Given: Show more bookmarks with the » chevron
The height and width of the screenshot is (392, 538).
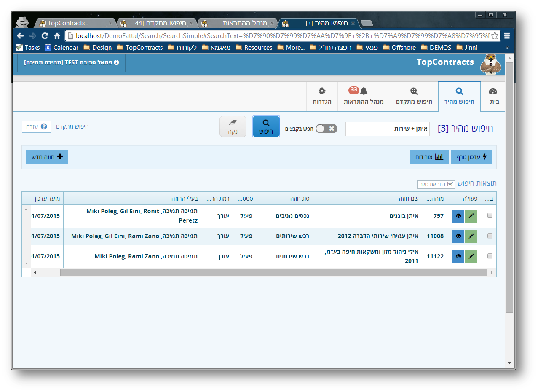Looking at the screenshot, I should (507, 48).
